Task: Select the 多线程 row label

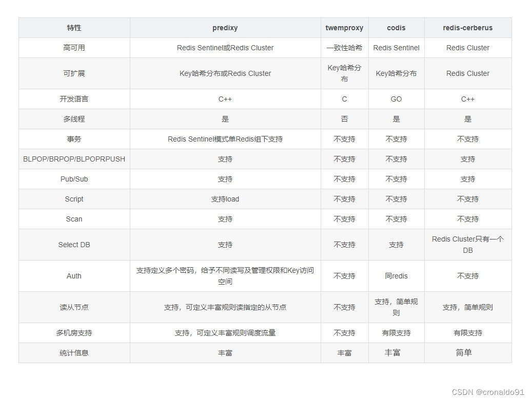Action: tap(74, 119)
